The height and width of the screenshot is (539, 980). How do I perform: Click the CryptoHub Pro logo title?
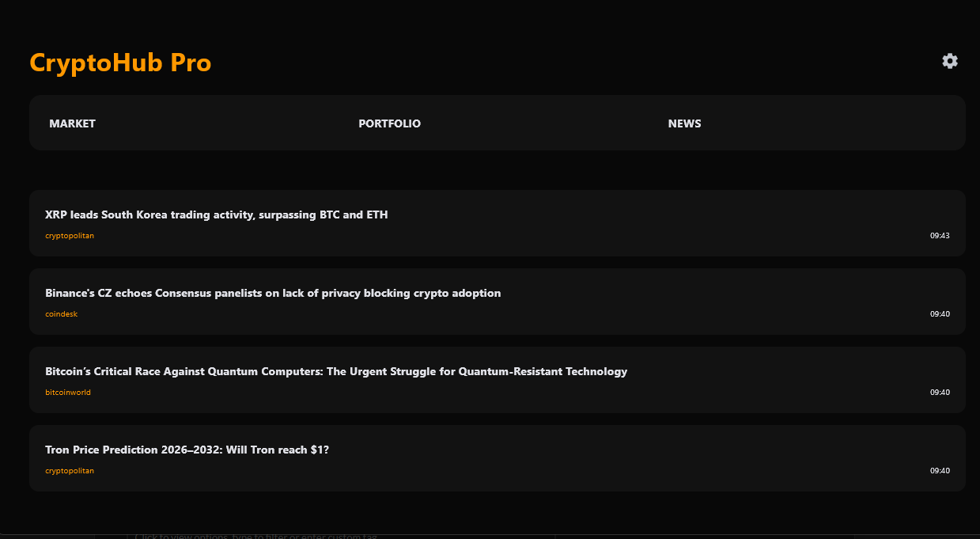click(x=120, y=63)
